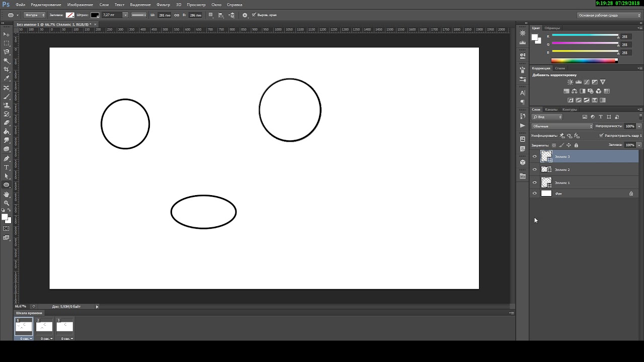Open the Редактирование menu
644x362 pixels.
click(x=47, y=5)
